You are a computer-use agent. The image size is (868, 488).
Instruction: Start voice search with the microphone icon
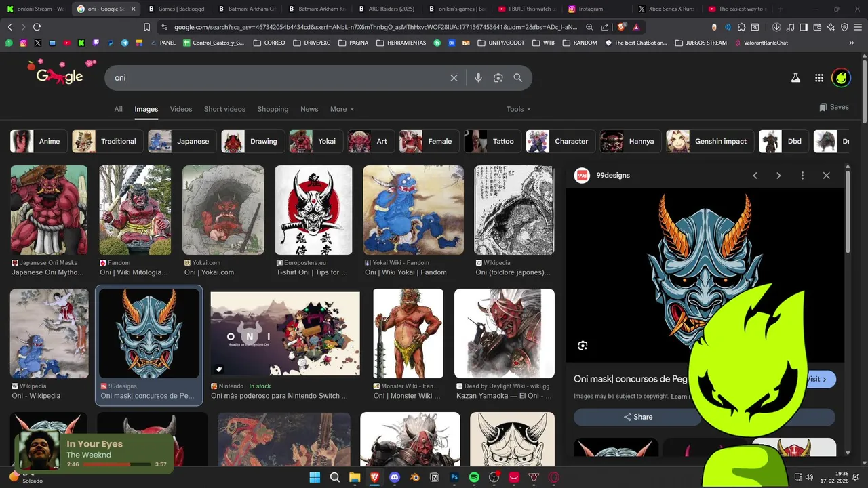[x=478, y=78]
